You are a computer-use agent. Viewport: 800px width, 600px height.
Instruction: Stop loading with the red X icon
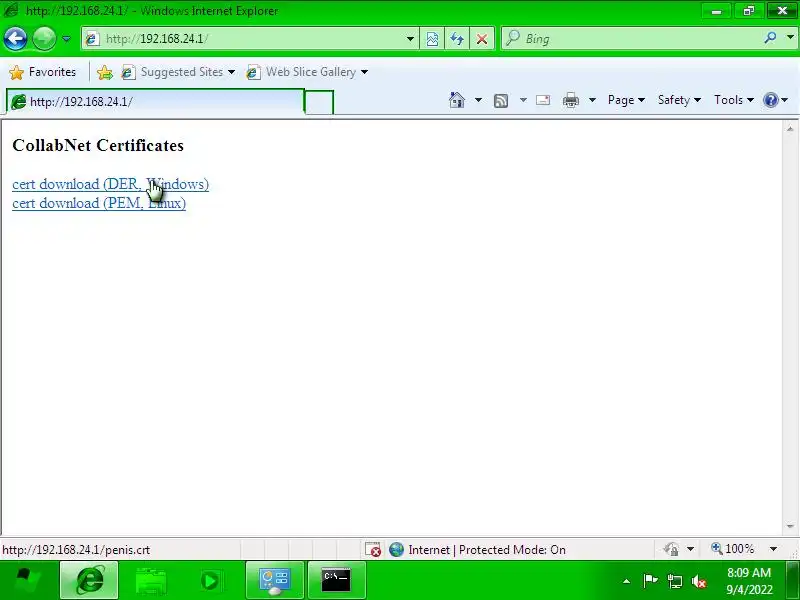[482, 39]
